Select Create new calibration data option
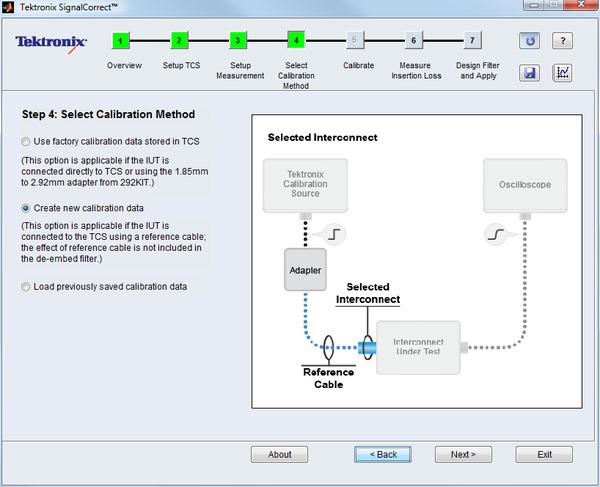This screenshot has width=600, height=487. (x=27, y=208)
